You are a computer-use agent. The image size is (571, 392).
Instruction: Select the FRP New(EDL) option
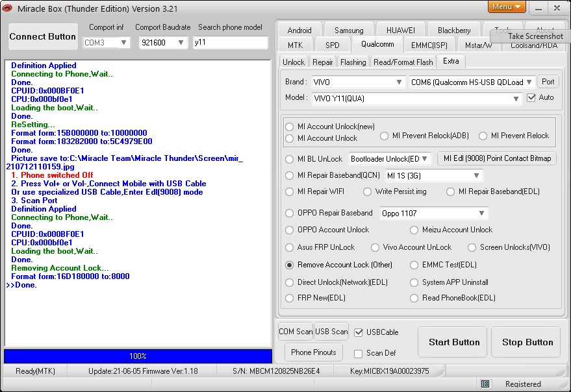coord(290,298)
